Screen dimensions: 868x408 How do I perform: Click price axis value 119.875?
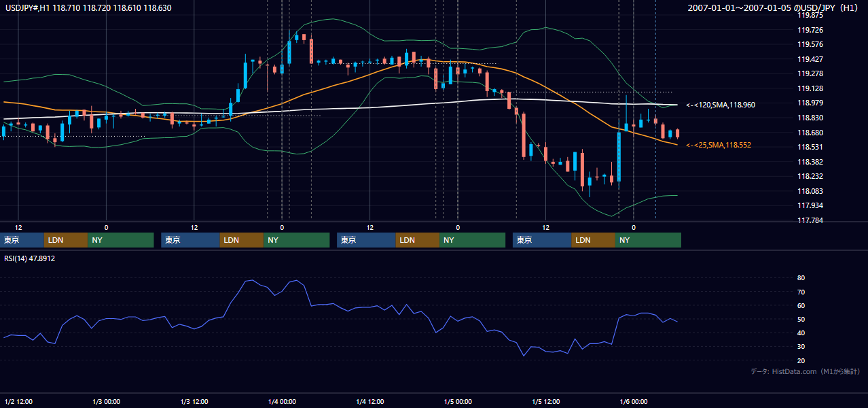[x=810, y=15]
